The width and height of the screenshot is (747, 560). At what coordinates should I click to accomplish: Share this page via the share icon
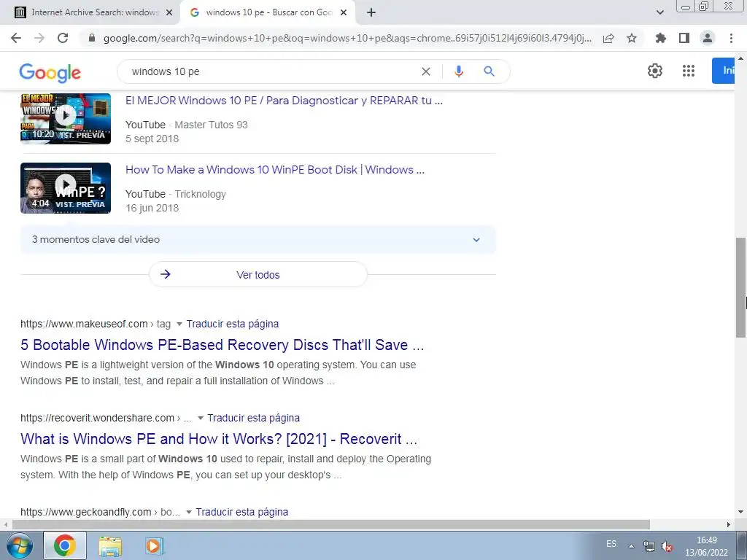608,38
